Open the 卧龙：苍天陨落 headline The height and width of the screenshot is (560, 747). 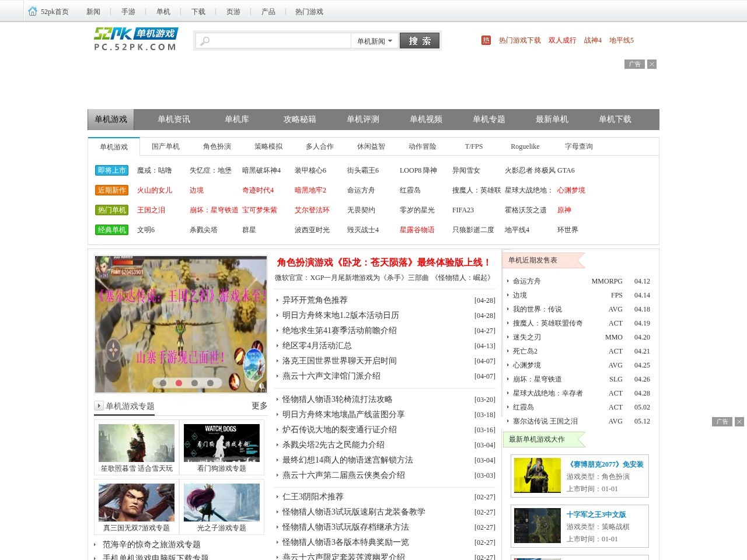[384, 262]
